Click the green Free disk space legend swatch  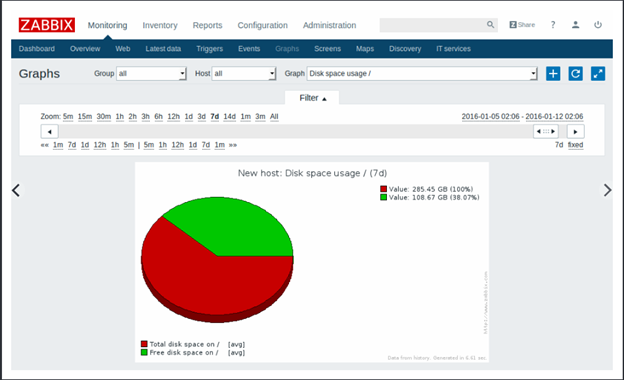coord(144,353)
